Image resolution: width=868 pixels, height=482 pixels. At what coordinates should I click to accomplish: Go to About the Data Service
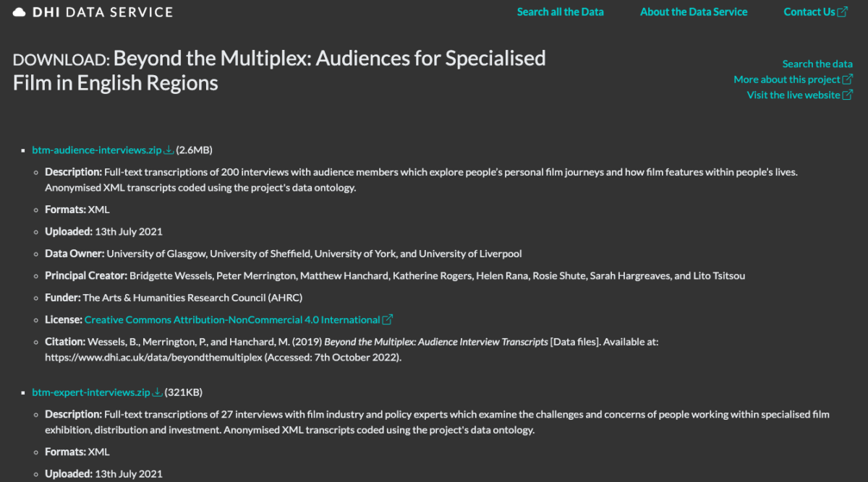tap(694, 12)
